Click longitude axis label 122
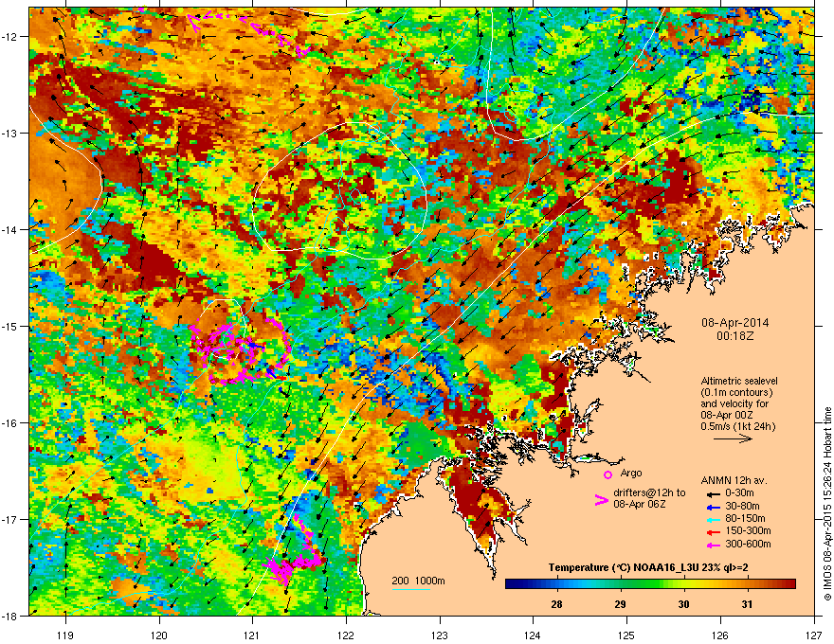Viewport: 834px width, 644px height. 346,635
